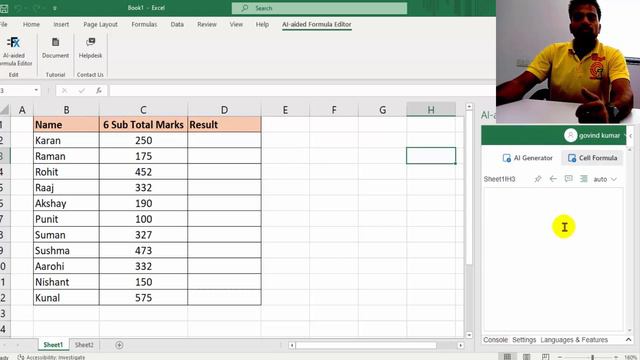Click the Insert Function fx icon
This screenshot has height=360, width=640.
point(99,91)
